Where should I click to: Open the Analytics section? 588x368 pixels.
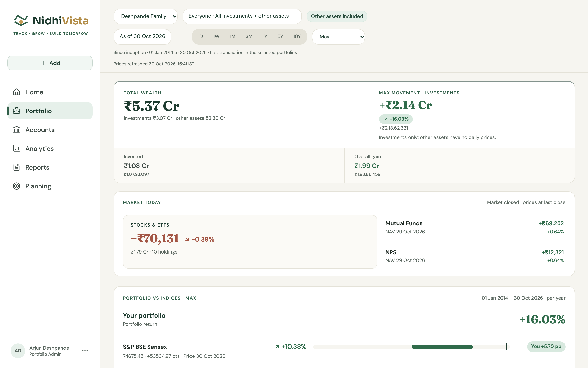[x=50, y=148]
